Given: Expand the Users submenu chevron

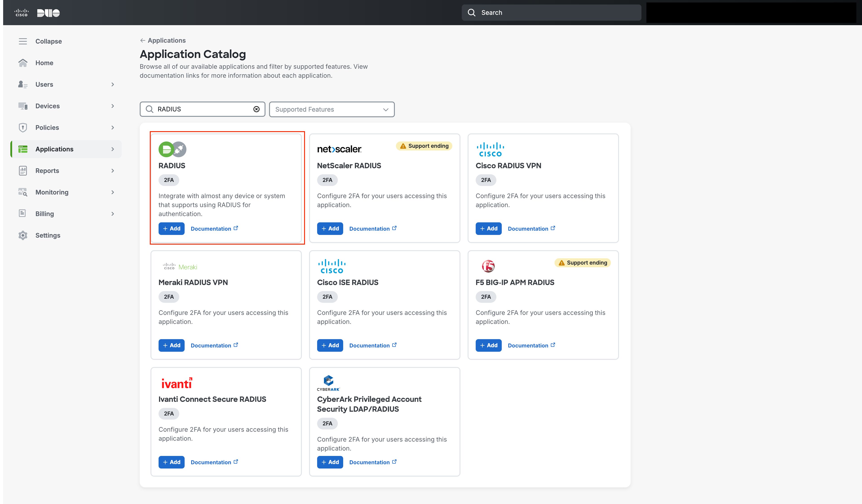Looking at the screenshot, I should click(x=113, y=84).
